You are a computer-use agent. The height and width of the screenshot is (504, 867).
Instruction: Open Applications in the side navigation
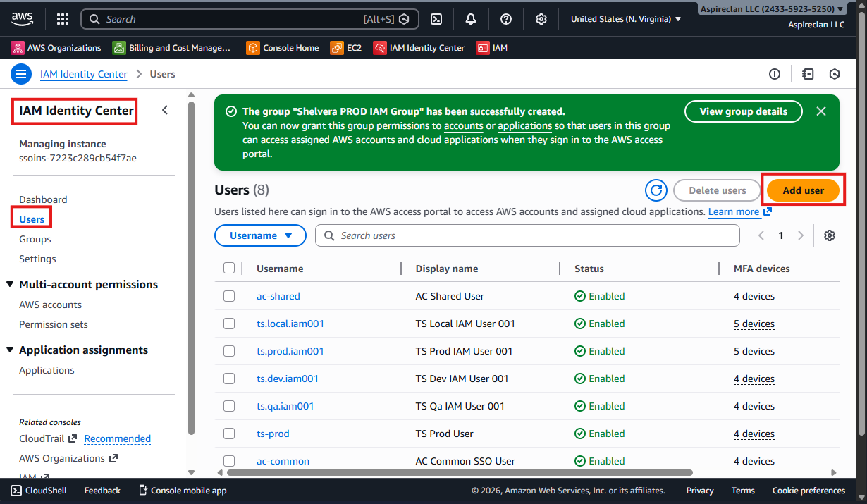[x=47, y=370]
